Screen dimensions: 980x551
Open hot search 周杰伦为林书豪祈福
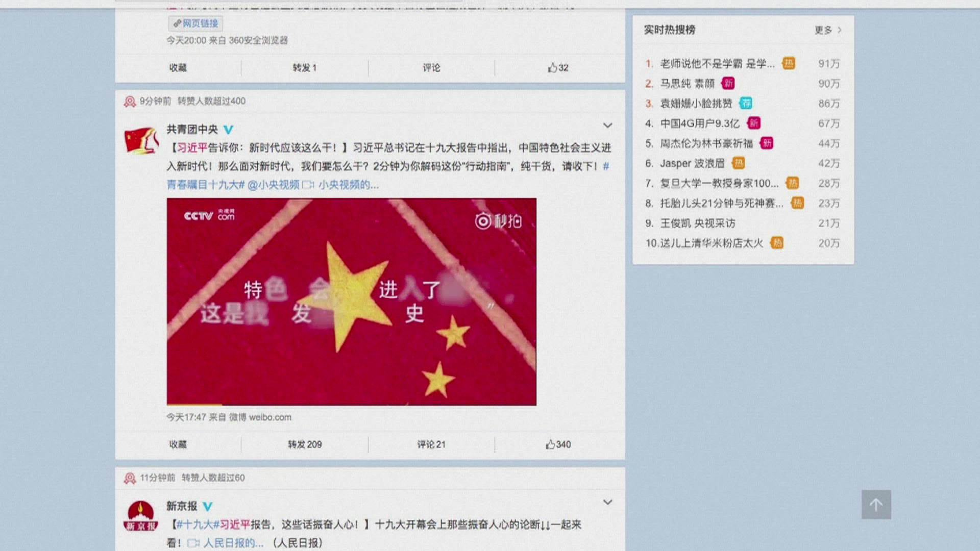(x=706, y=143)
